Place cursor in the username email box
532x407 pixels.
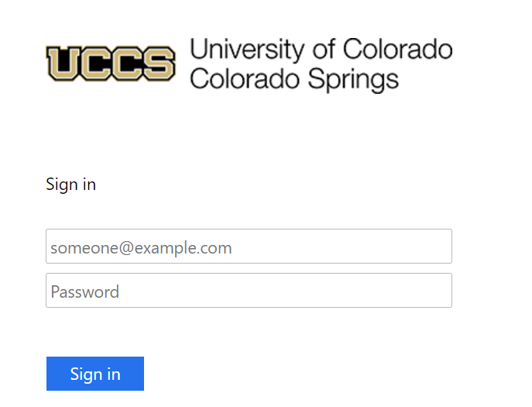pyautogui.click(x=249, y=247)
